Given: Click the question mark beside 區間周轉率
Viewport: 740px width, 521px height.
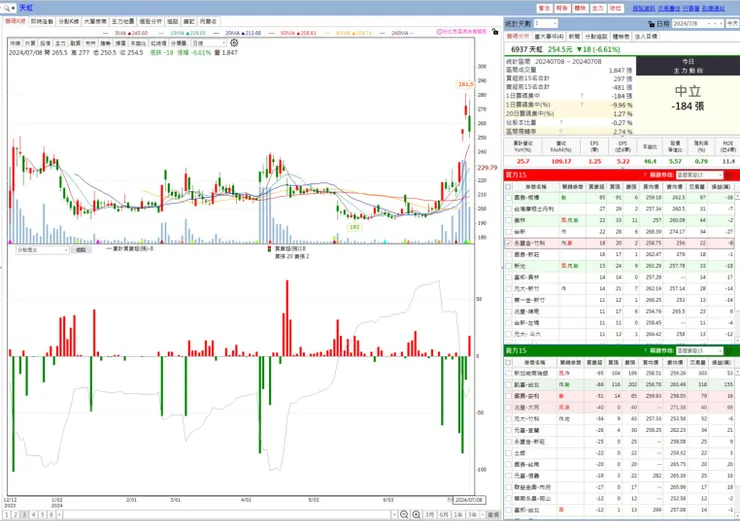Looking at the screenshot, I should click(561, 132).
